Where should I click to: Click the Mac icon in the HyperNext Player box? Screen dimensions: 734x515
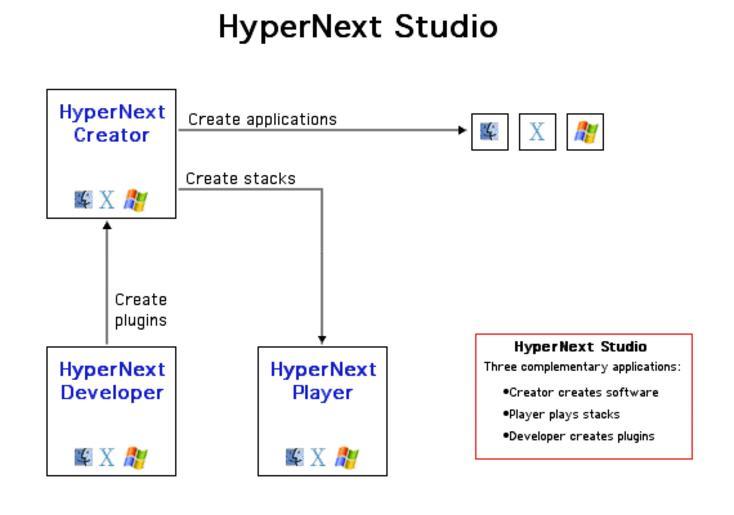coord(295,458)
